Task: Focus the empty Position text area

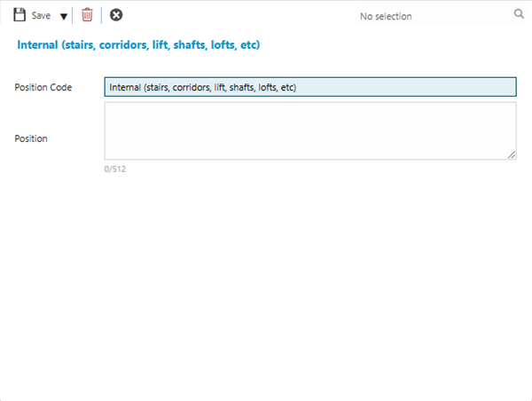Action: coord(309,130)
